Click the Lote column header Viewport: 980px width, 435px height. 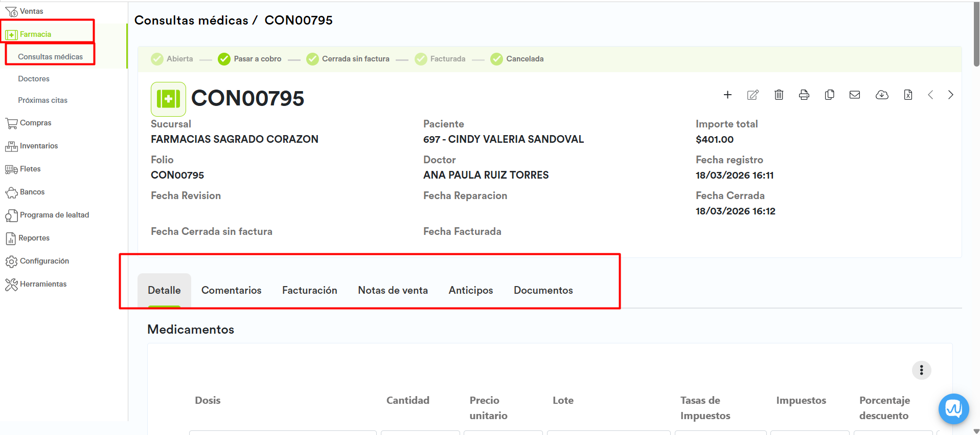pos(563,400)
